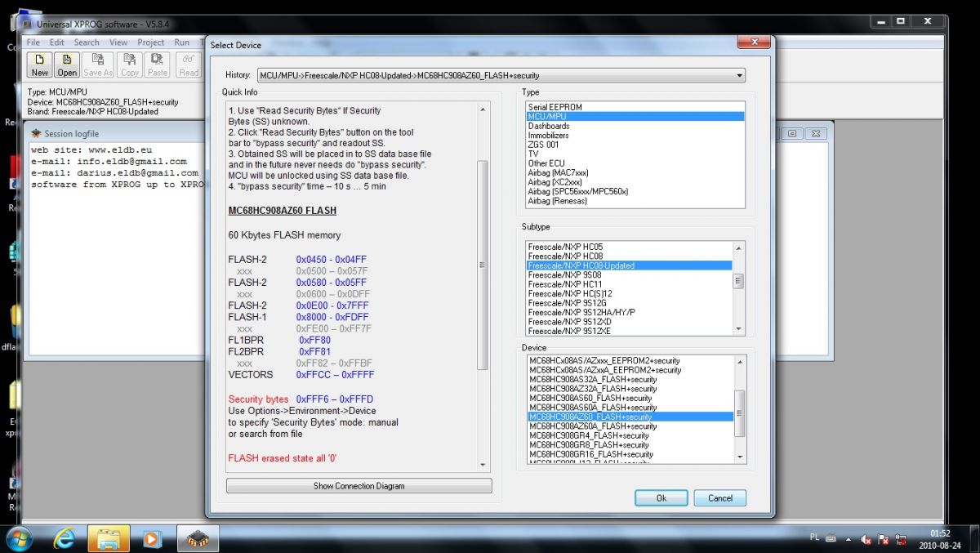Select Freescale/NXP HC05 subtype
Image resolution: width=980 pixels, height=553 pixels.
pyautogui.click(x=629, y=247)
